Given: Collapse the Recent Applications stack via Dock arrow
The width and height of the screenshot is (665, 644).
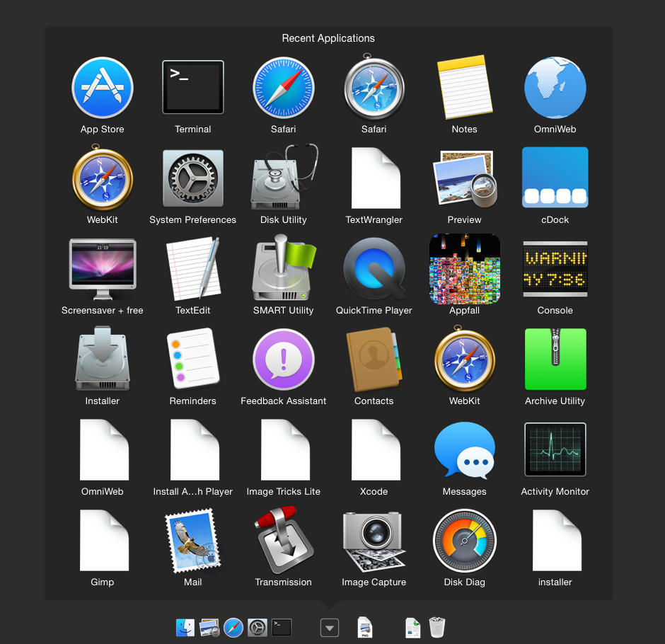Looking at the screenshot, I should coord(330,628).
